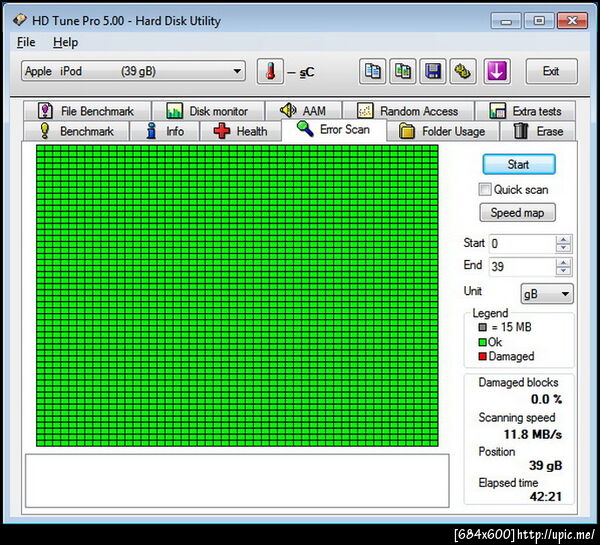The height and width of the screenshot is (545, 600).
Task: Enable the Quick scan checkbox
Action: tap(485, 189)
